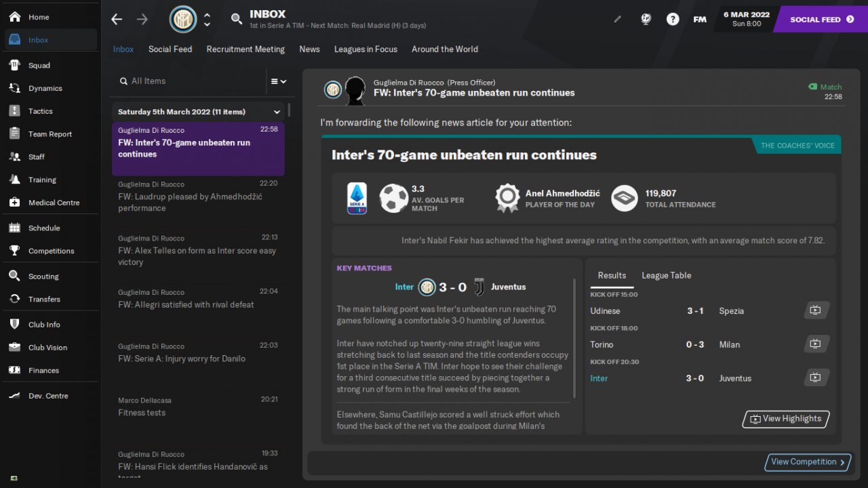Screen dimensions: 868x488
Task: Open the global search magnifier
Action: [x=236, y=19]
